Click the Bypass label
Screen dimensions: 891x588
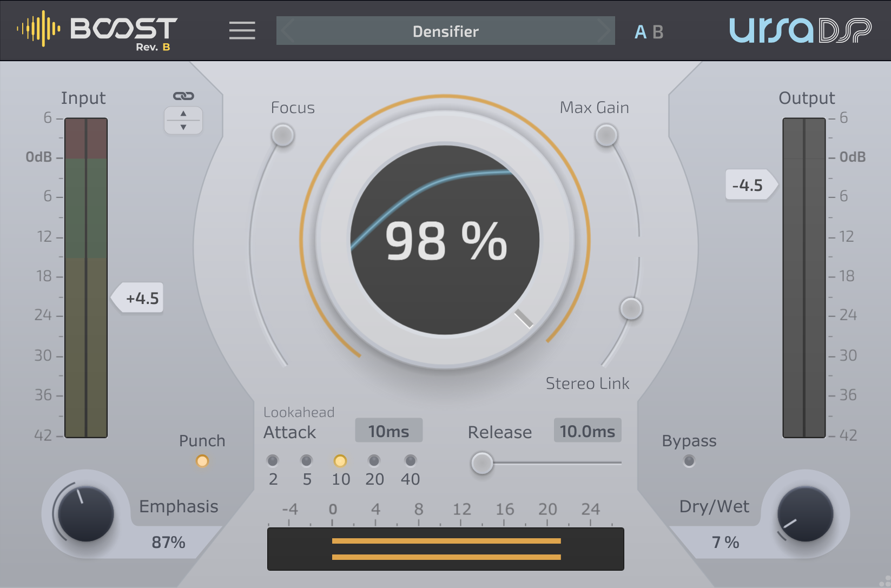[689, 441]
